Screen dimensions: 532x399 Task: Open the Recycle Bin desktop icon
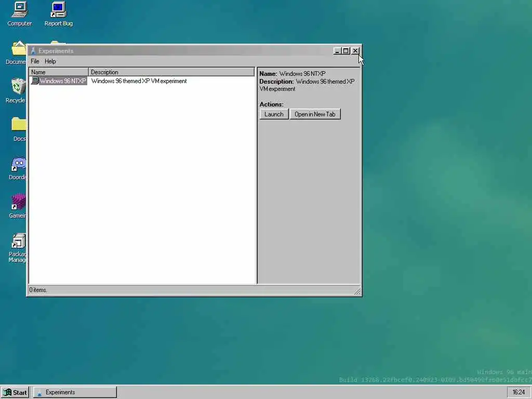17,90
